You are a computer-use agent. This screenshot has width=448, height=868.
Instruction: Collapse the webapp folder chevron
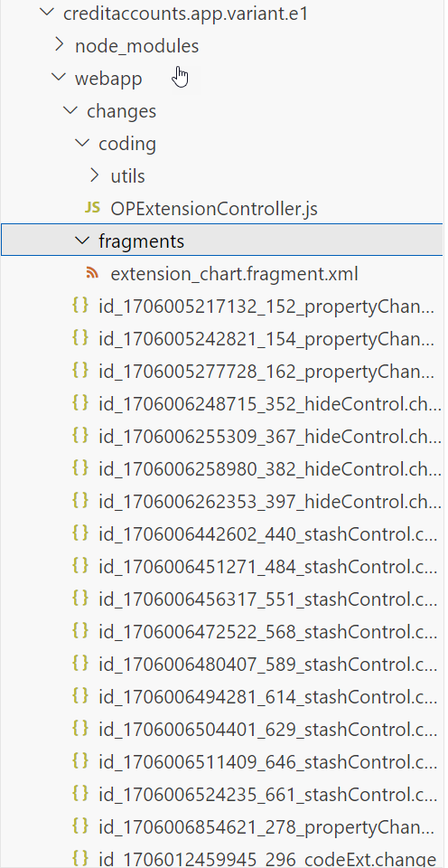(x=60, y=78)
